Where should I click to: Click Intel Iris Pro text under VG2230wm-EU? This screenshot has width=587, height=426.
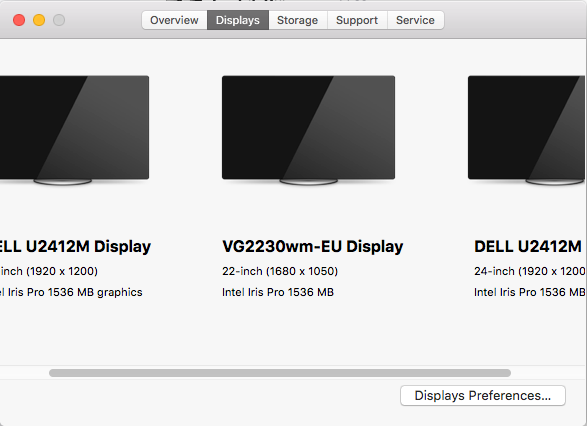pos(278,292)
